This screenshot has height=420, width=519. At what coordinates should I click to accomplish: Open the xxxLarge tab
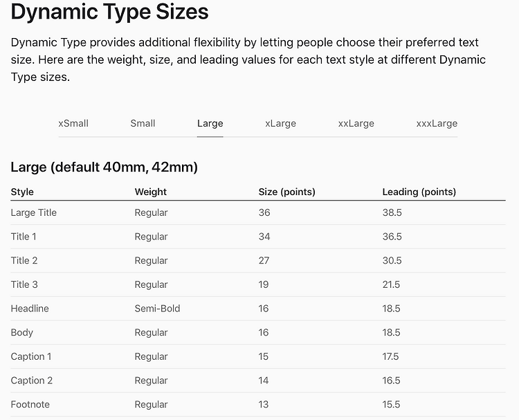pos(437,124)
